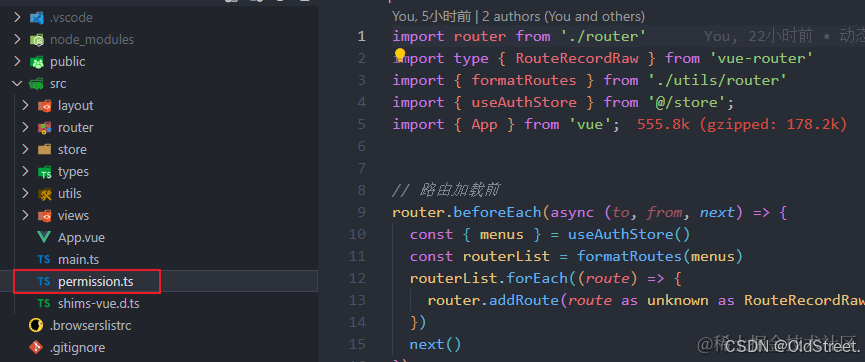Viewport: 865px width, 362px height.
Task: Collapse the src folder chevron
Action: [x=17, y=84]
